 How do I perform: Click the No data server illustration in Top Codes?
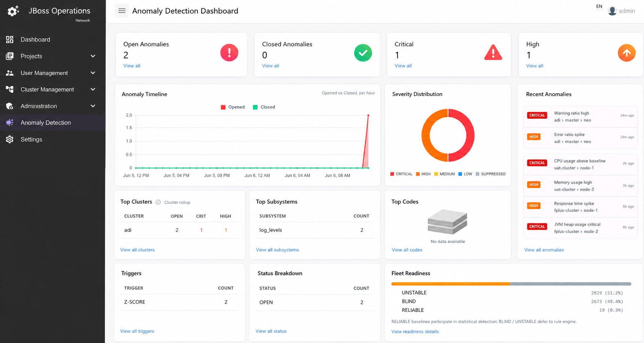(448, 222)
